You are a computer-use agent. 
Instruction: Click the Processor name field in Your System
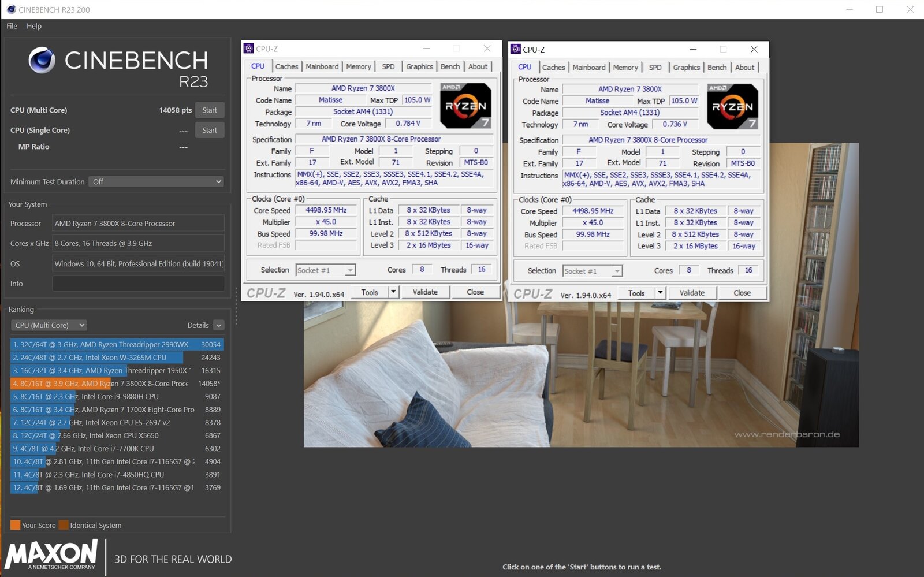coord(139,224)
